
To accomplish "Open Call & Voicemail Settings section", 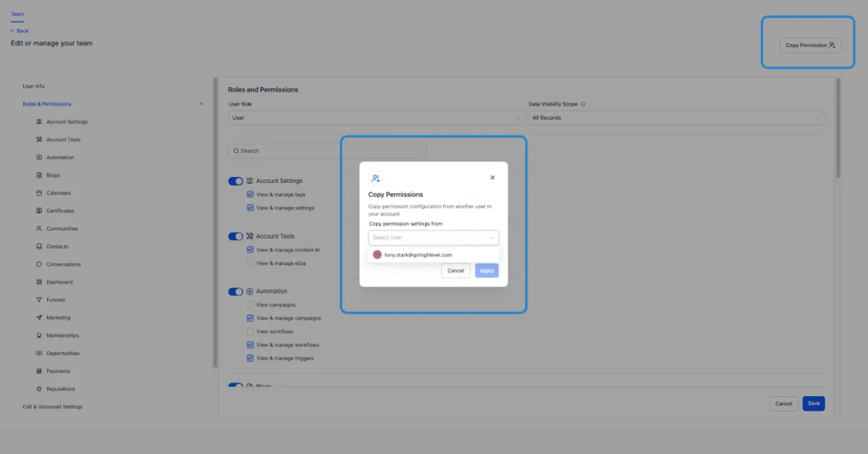I will tap(53, 406).
